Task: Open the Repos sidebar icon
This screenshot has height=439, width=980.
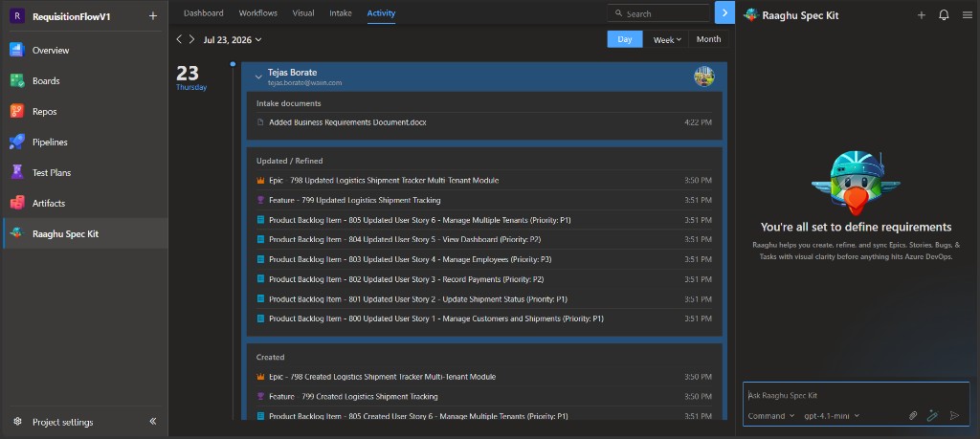Action: click(17, 111)
